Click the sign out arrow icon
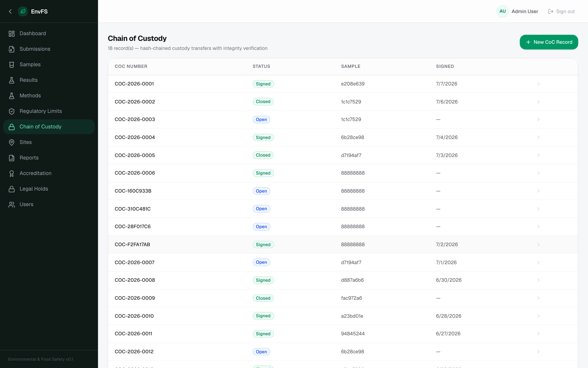588x368 pixels. click(x=551, y=11)
